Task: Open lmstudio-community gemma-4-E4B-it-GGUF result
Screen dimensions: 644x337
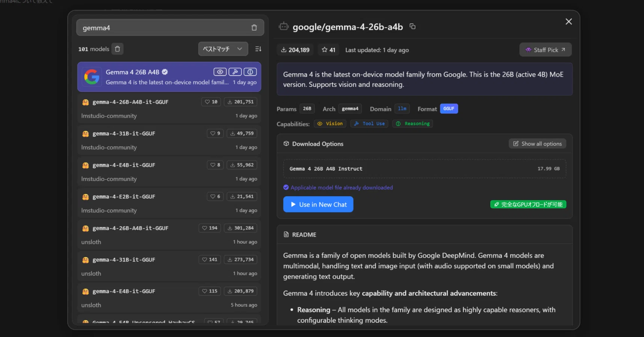Action: tap(169, 171)
